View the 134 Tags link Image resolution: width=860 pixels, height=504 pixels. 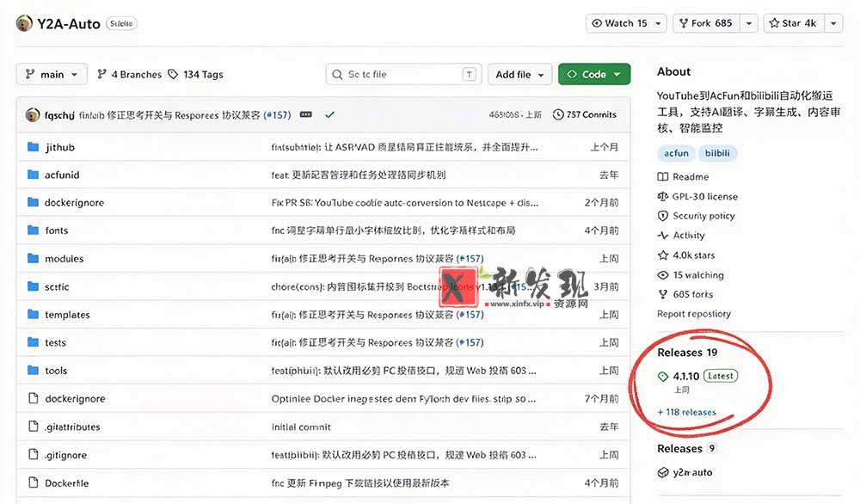[x=196, y=74]
